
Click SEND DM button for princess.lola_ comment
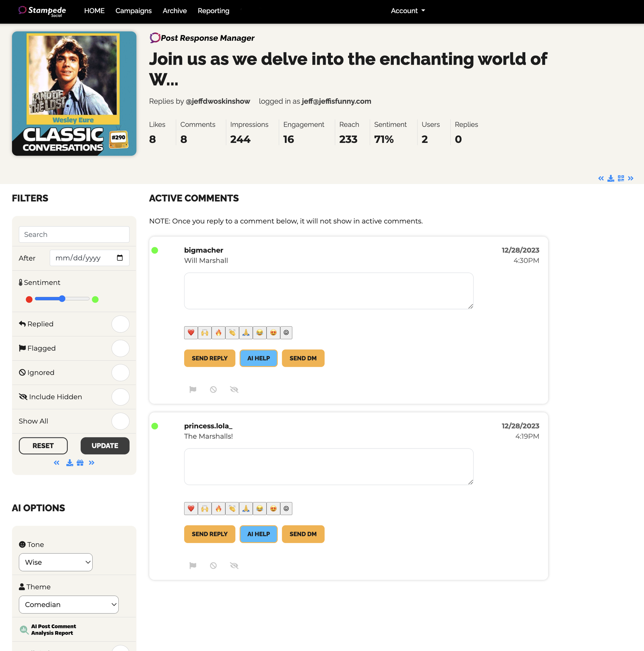[x=303, y=534]
